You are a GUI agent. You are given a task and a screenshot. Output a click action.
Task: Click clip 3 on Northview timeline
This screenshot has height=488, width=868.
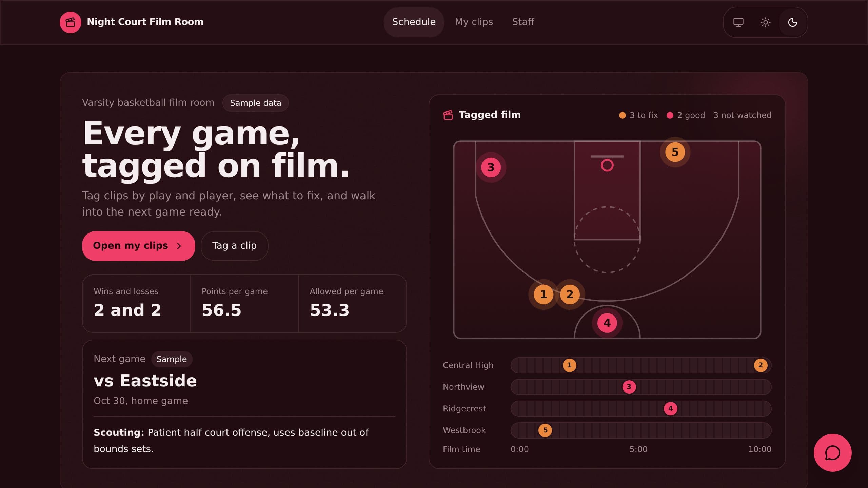(x=629, y=387)
